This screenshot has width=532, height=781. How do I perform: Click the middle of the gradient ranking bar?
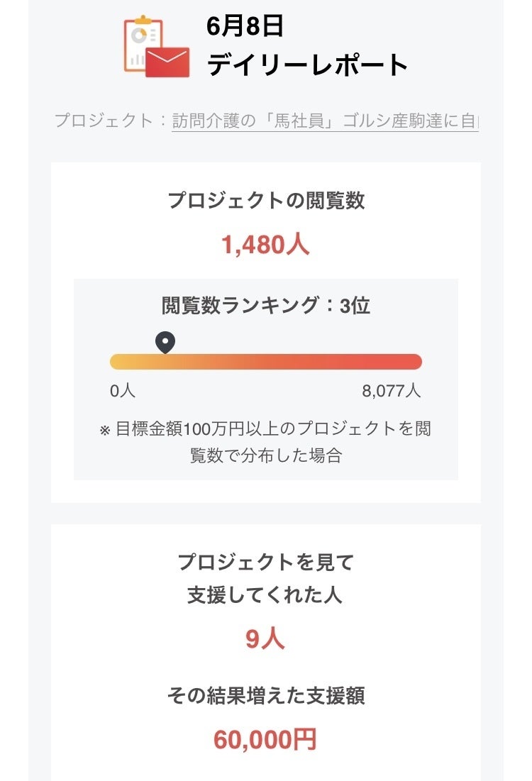266,362
